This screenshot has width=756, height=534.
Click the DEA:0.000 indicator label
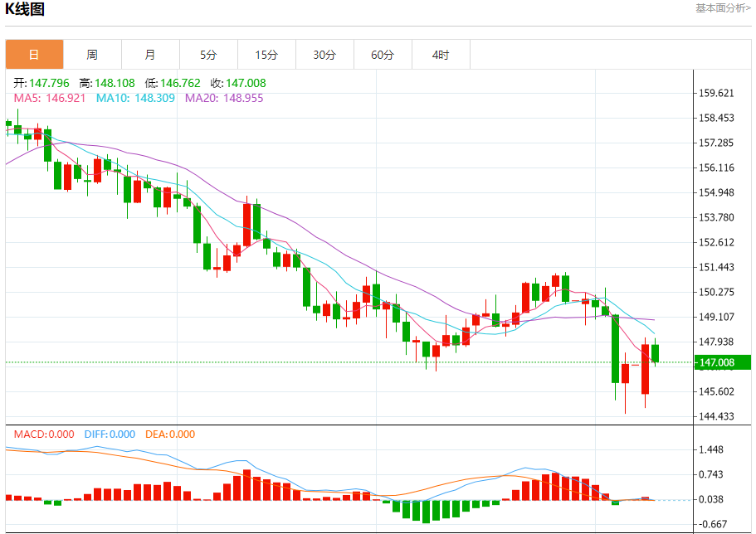pos(170,434)
